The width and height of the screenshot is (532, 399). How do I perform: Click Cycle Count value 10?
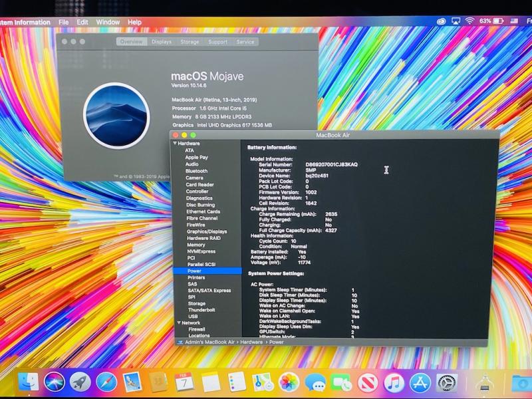293,241
